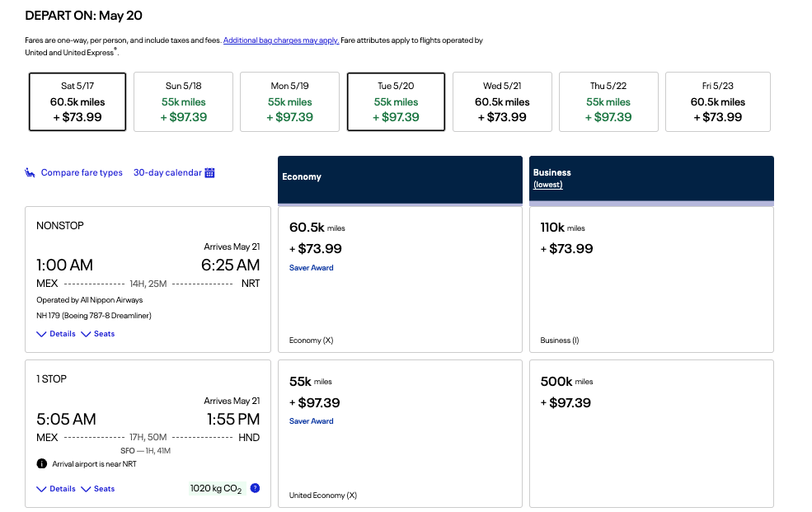Image resolution: width=812 pixels, height=512 pixels.
Task: Select the Sat 5/17 date tab
Action: pyautogui.click(x=77, y=101)
